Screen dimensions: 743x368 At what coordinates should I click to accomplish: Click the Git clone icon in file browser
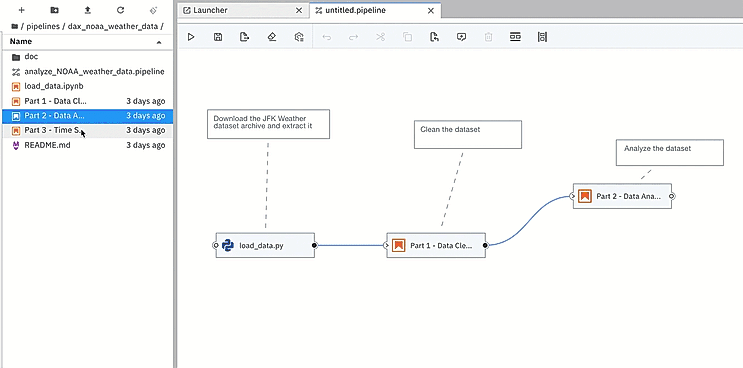pyautogui.click(x=153, y=10)
